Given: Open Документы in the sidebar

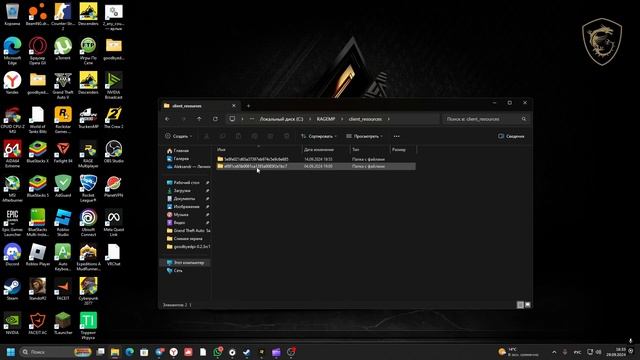Looking at the screenshot, I should point(184,198).
